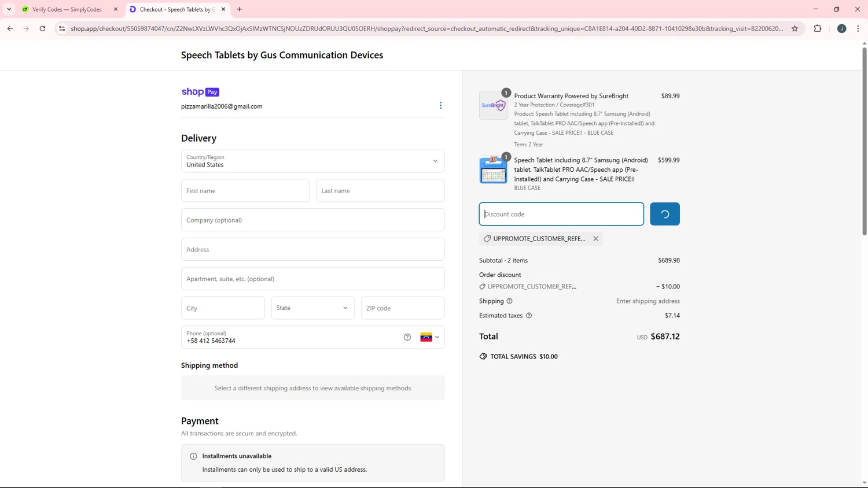Click the Total $687.12 amount
The width and height of the screenshot is (868, 488).
pyautogui.click(x=665, y=337)
